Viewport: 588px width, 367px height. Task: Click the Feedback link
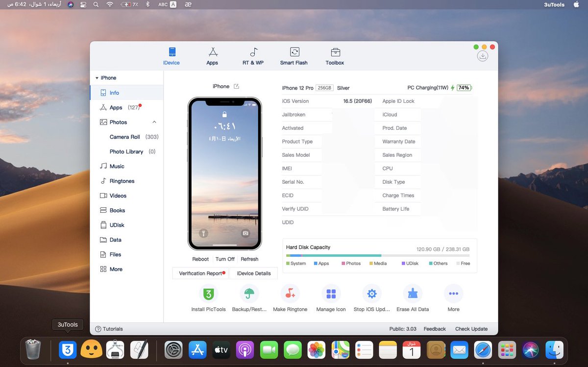435,329
